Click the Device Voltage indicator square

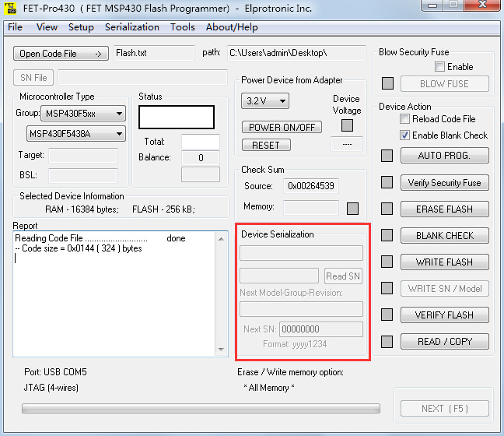pos(347,125)
